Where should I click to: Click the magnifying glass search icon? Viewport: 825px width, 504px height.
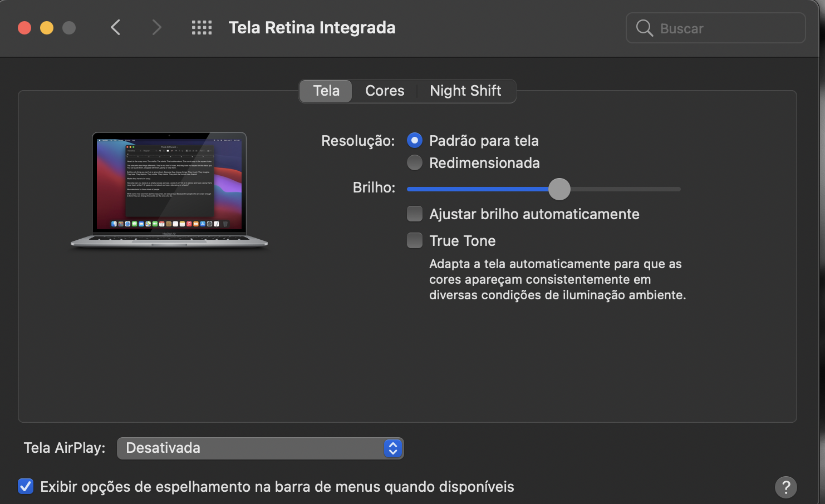click(x=644, y=28)
